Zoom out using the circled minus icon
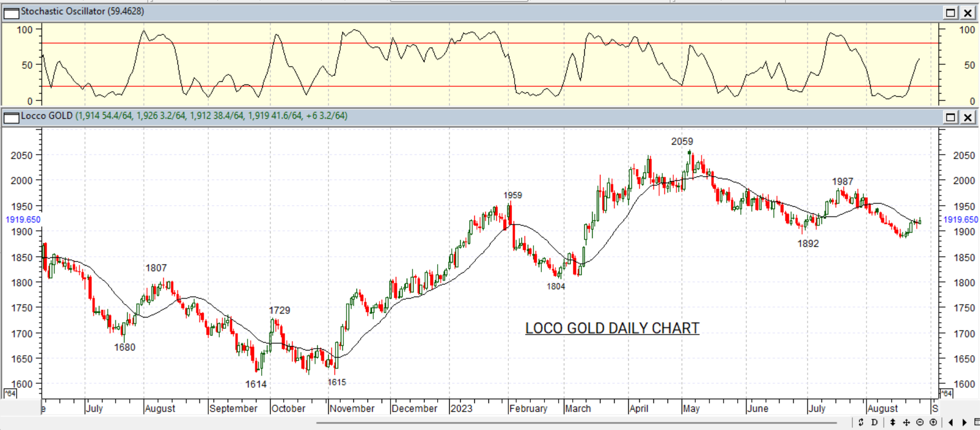The height and width of the screenshot is (430, 980). [x=920, y=422]
